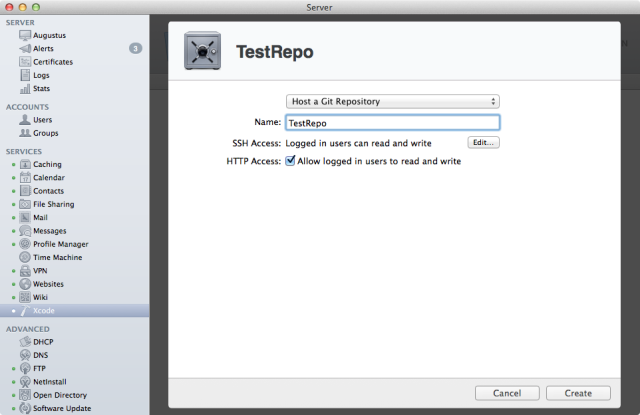Click the SERVICES section header

[x=24, y=152]
